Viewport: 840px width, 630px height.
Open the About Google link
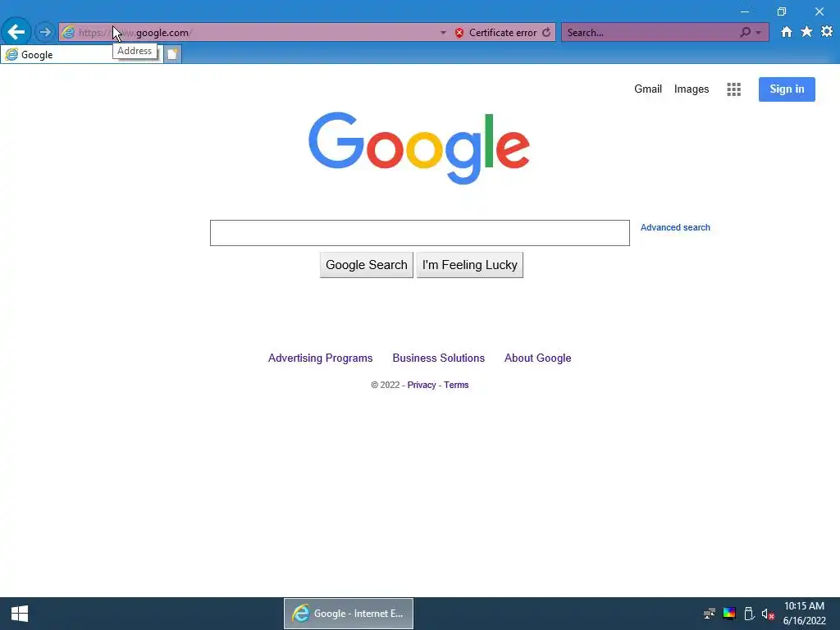pos(537,358)
